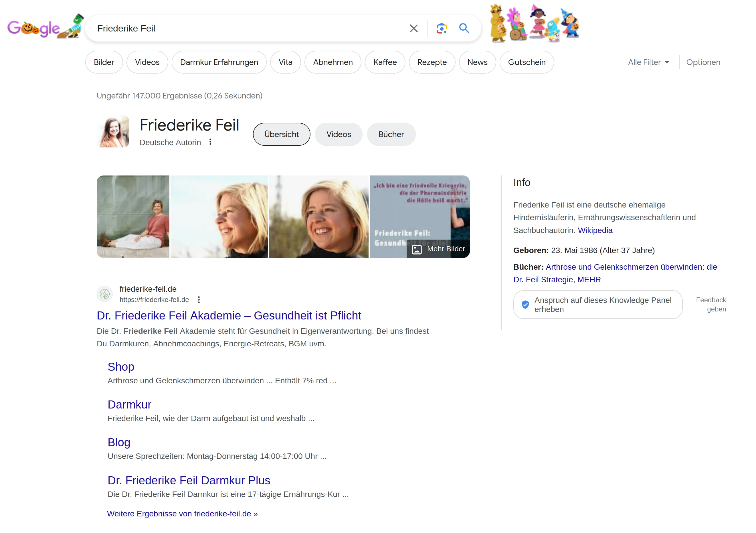Open the Halloween characters doodle
Screen dimensions: 756x533
535,23
